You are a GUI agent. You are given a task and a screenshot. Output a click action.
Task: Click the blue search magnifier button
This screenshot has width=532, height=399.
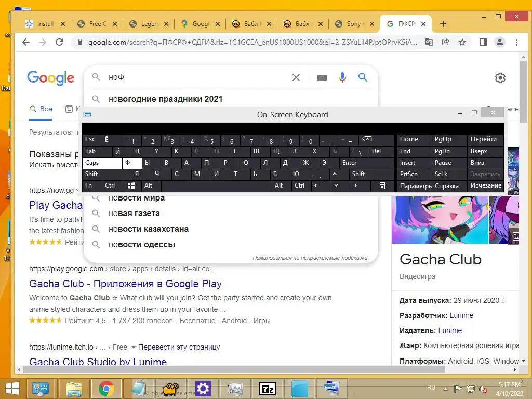pyautogui.click(x=363, y=77)
